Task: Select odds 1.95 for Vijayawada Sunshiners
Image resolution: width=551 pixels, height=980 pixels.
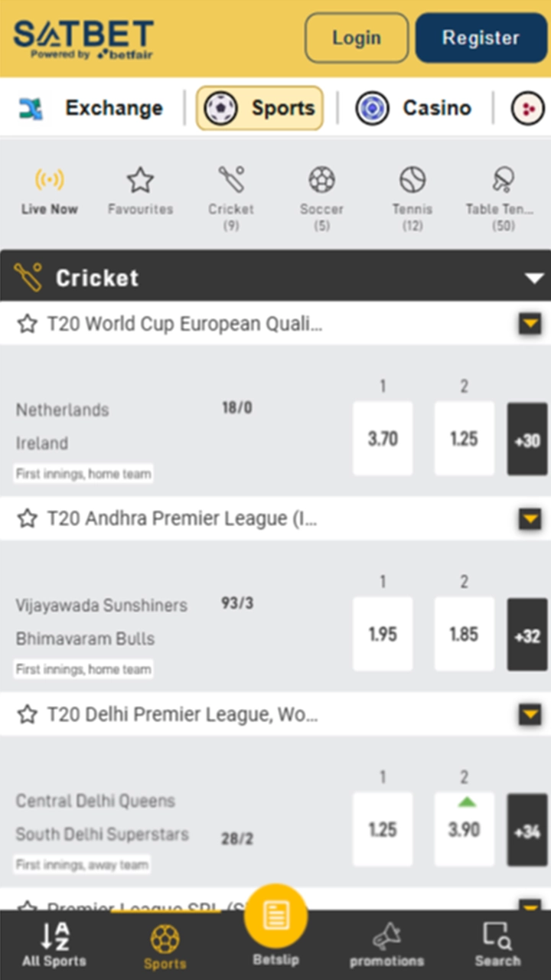Action: point(383,634)
